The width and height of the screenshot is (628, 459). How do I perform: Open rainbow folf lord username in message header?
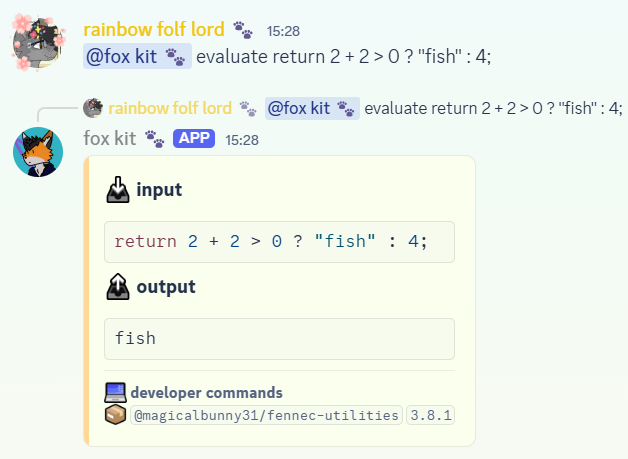pyautogui.click(x=154, y=30)
